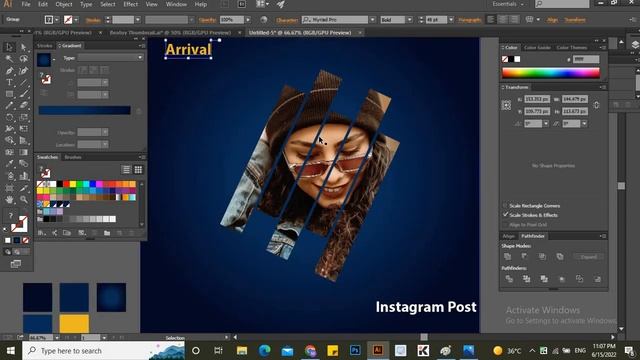Select the Type tool

tap(9, 82)
